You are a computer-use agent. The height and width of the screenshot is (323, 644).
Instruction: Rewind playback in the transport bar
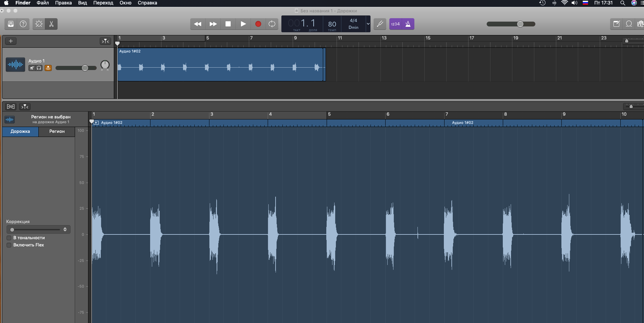tap(198, 24)
